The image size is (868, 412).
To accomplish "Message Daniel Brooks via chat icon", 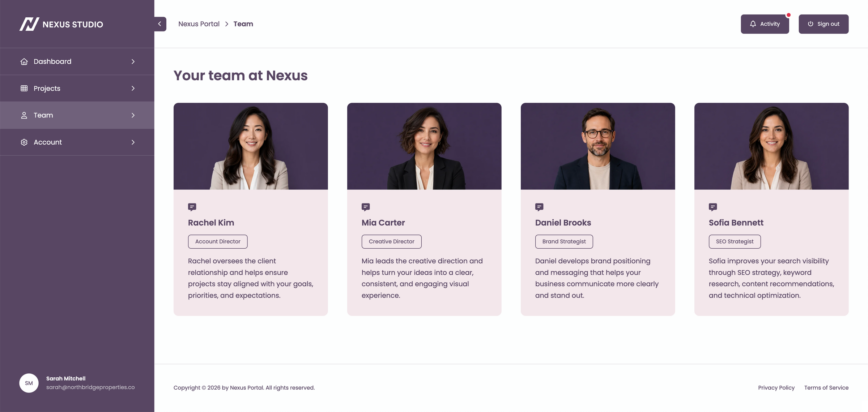I will coord(539,207).
